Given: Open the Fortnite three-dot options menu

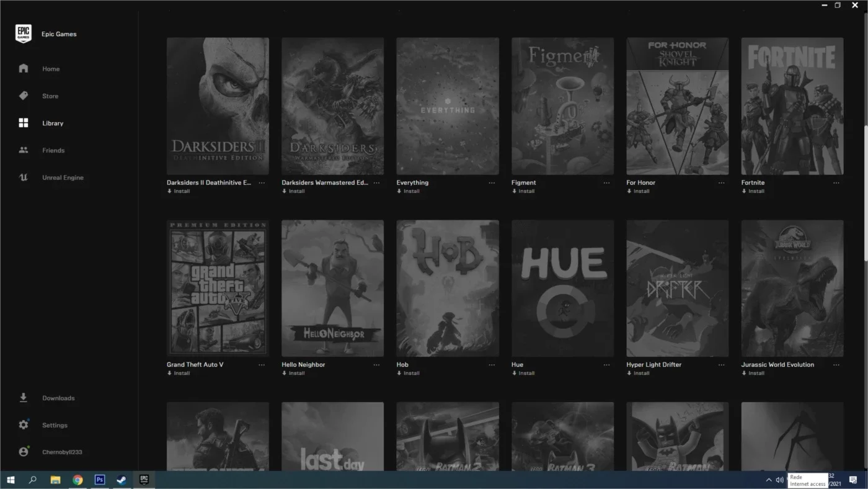Looking at the screenshot, I should coord(836,183).
